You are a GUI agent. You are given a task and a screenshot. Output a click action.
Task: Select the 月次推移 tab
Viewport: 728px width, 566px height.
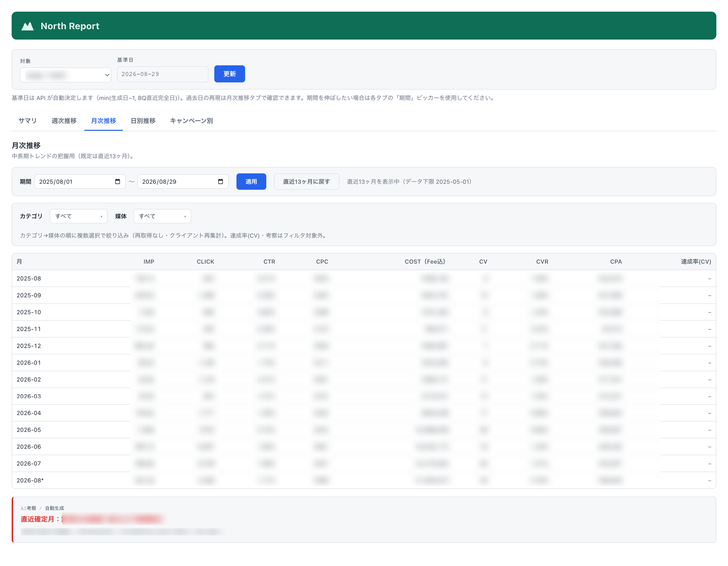point(104,121)
